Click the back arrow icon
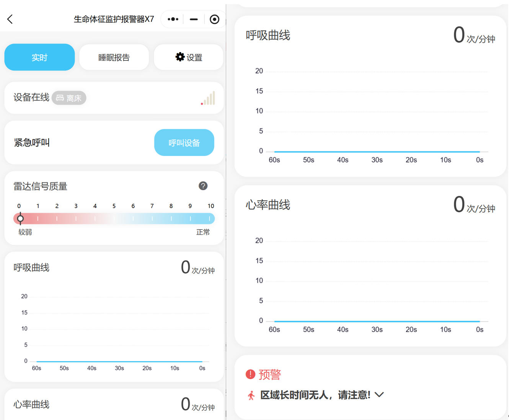Screen dimensions: 509x420 (x=10, y=19)
